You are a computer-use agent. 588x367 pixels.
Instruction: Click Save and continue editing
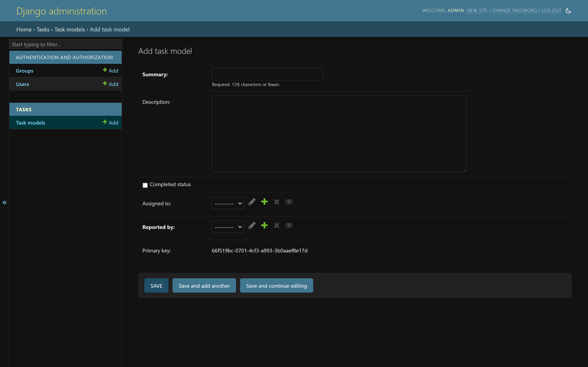276,286
